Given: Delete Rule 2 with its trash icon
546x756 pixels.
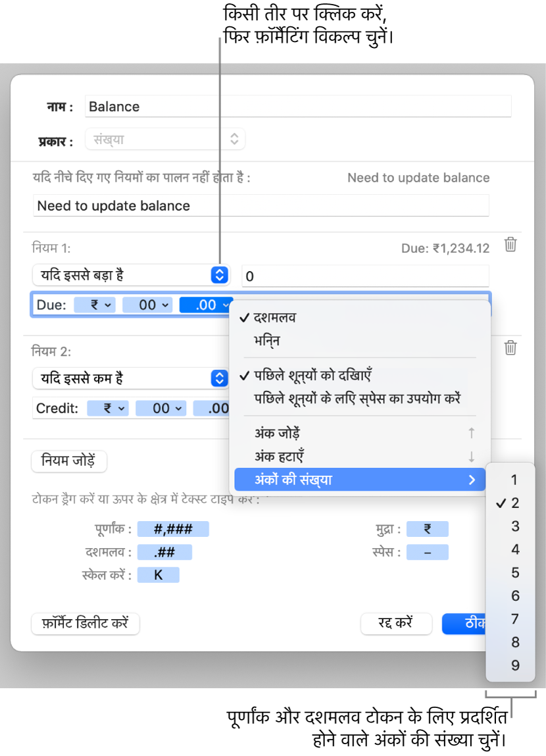Looking at the screenshot, I should (x=510, y=347).
